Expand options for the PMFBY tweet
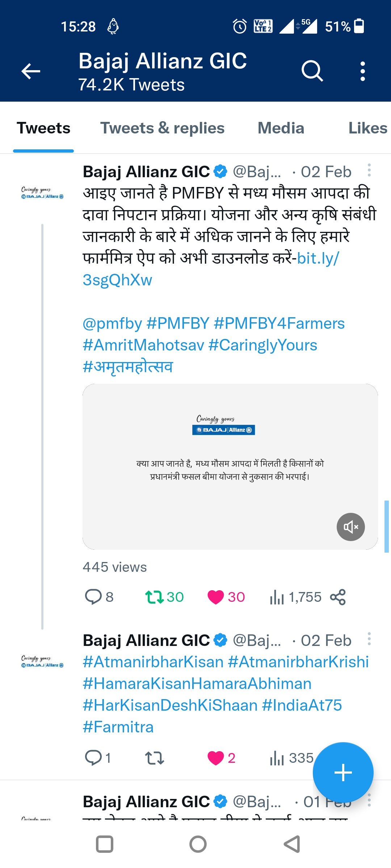Image resolution: width=391 pixels, height=868 pixels. 369,170
